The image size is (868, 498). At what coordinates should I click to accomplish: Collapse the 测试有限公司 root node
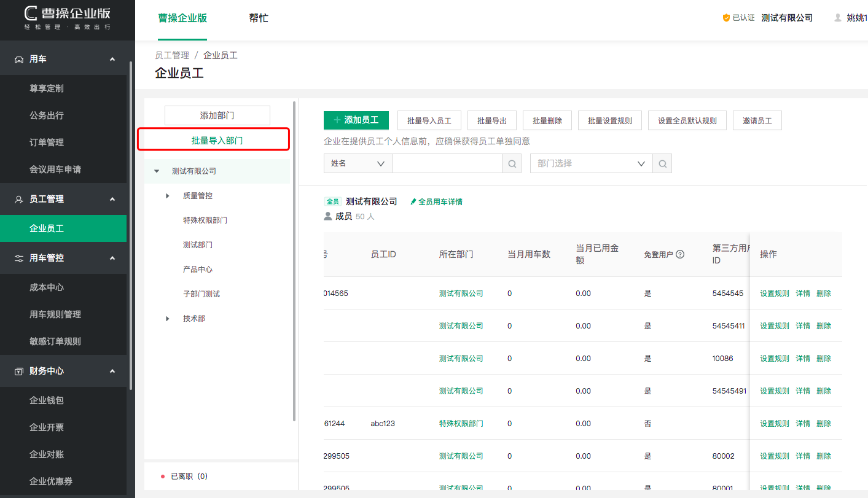157,171
